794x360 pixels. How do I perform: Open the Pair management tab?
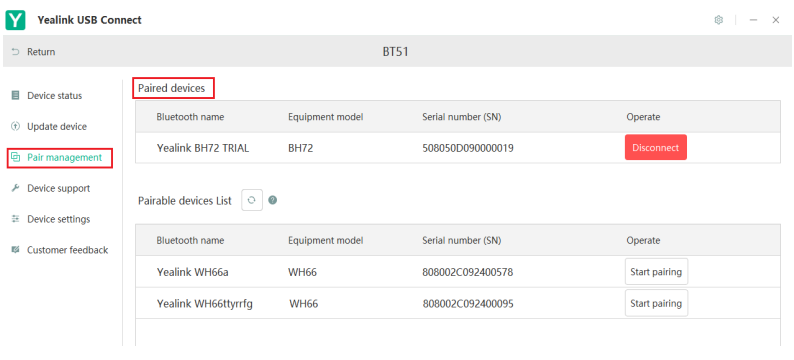click(60, 157)
